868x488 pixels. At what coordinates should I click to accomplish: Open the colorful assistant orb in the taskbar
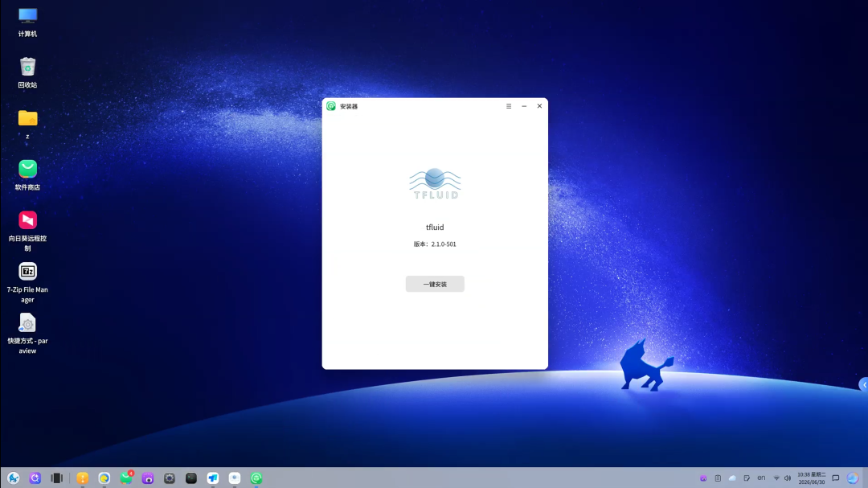(x=853, y=478)
